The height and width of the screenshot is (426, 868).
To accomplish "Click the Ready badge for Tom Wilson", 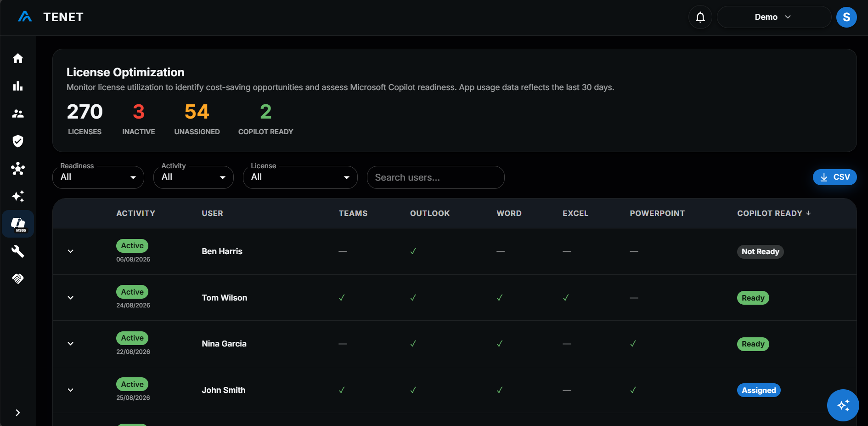I will (753, 298).
